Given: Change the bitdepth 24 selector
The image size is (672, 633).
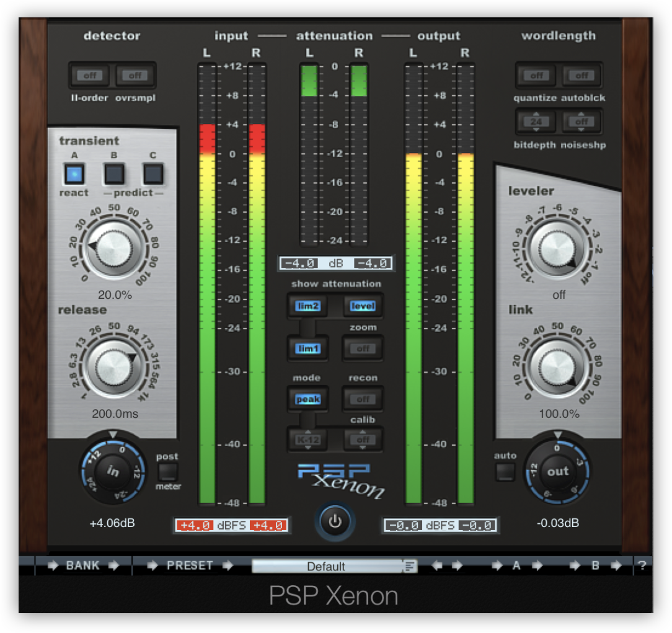Looking at the screenshot, I should tap(536, 122).
